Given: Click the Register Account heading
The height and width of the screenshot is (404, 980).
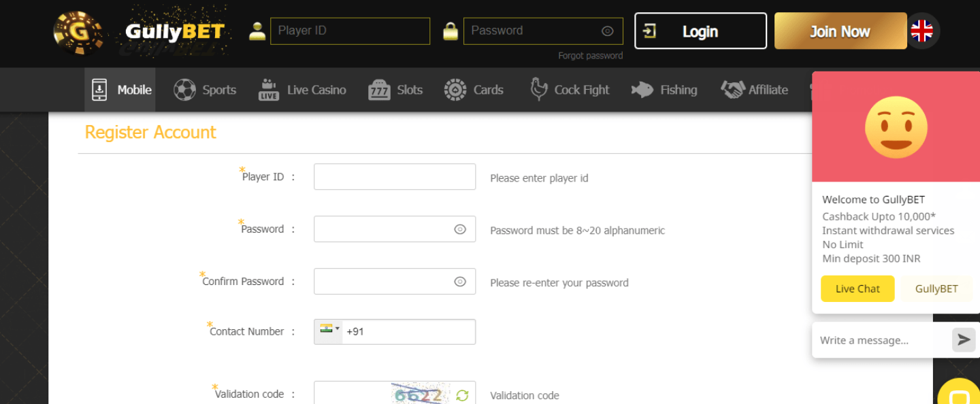Looking at the screenshot, I should (x=150, y=133).
